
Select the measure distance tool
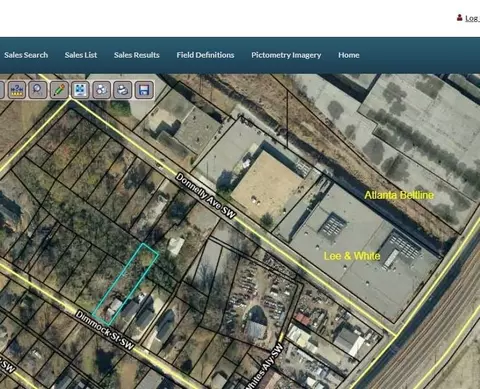click(16, 90)
